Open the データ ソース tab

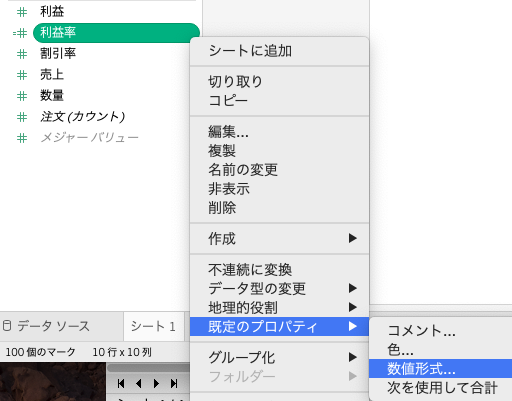[53, 326]
